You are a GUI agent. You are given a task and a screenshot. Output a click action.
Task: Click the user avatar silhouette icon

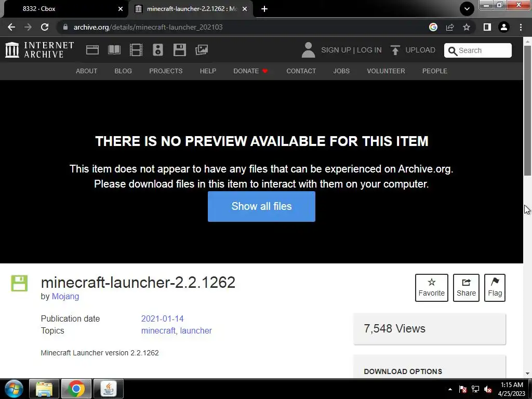pos(309,50)
